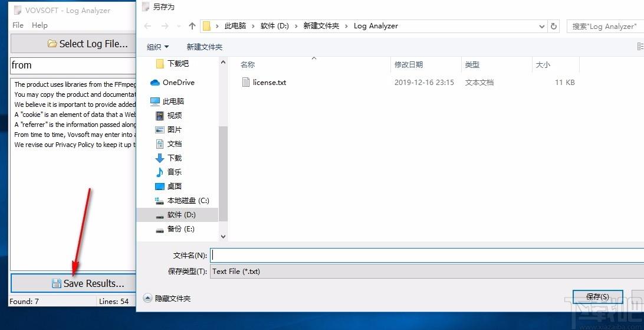Click "Found: 7" in status bar
644x330 pixels.
[x=24, y=302]
